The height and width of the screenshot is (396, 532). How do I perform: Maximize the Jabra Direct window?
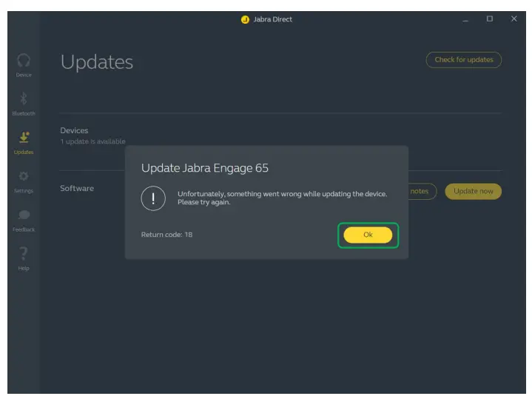(490, 19)
